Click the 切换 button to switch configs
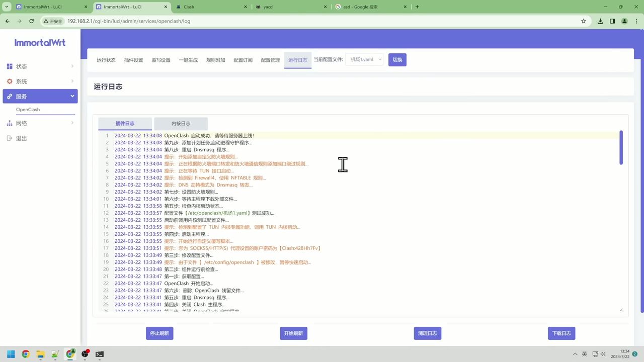Viewport: 644px width, 362px height. pyautogui.click(x=397, y=59)
